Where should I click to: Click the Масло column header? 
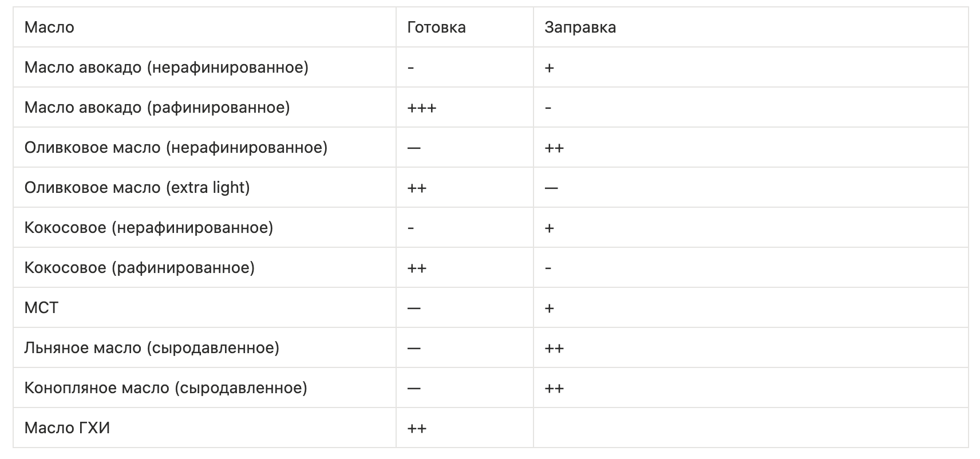click(49, 27)
